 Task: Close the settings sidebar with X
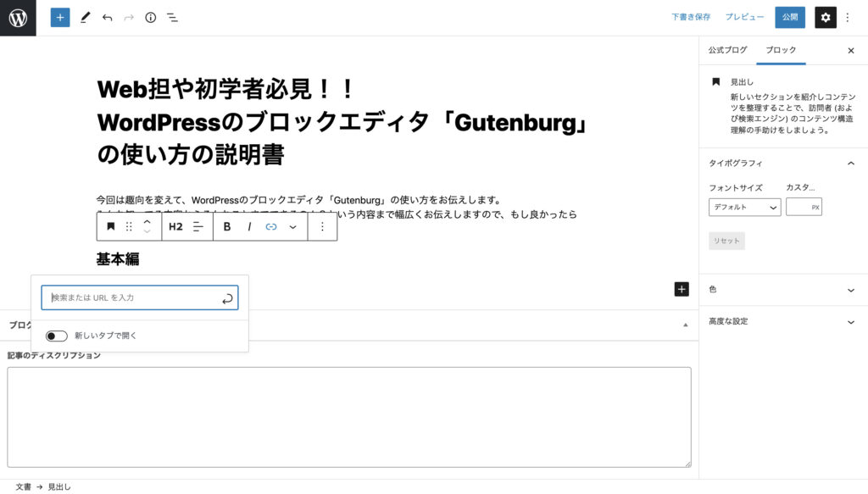(851, 50)
